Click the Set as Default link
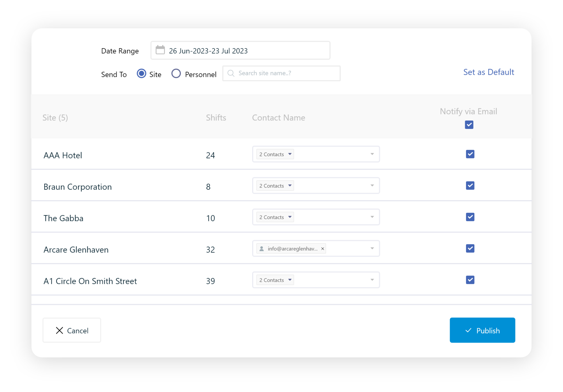Screen dimensions: 563x392 (489, 72)
